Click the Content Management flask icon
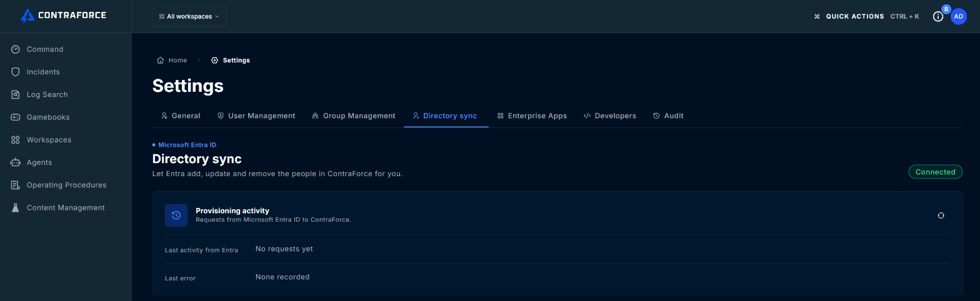The width and height of the screenshot is (980, 301). tap(16, 207)
